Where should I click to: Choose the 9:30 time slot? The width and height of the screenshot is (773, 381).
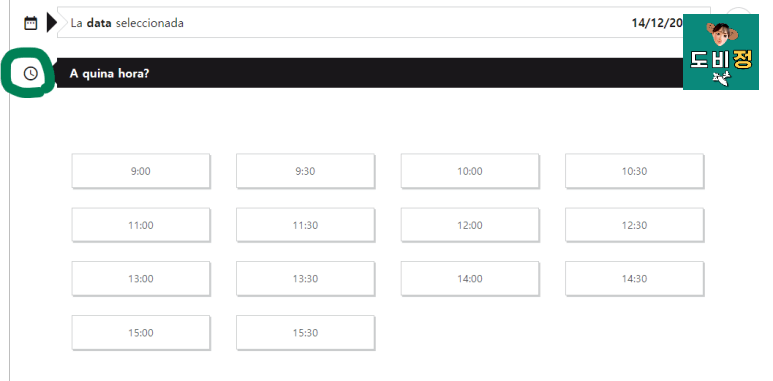tap(306, 171)
